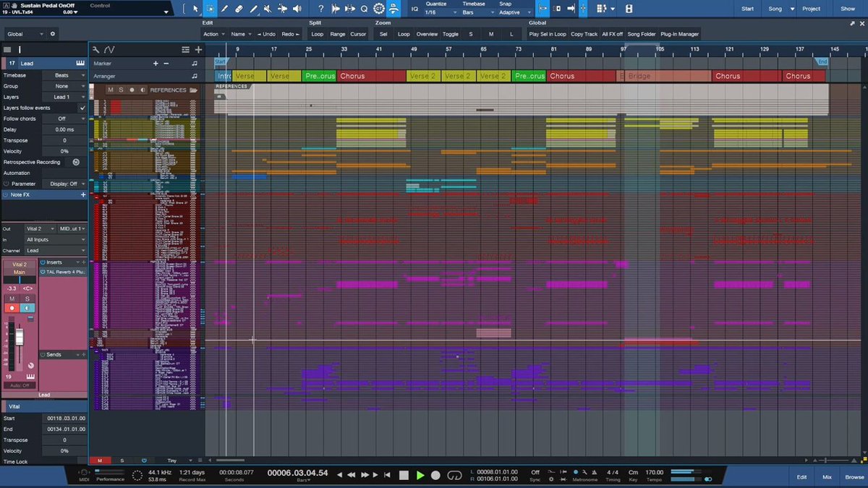
Task: Click the Copy Track button
Action: click(584, 34)
